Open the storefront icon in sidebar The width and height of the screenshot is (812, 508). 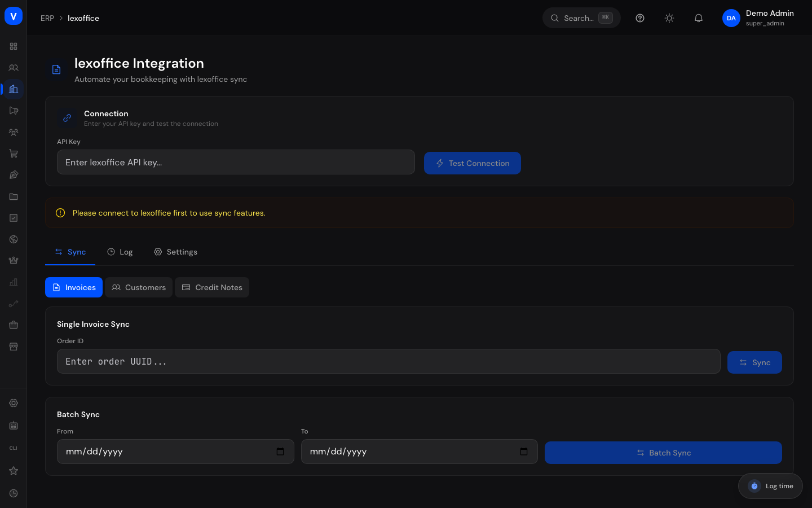(14, 347)
